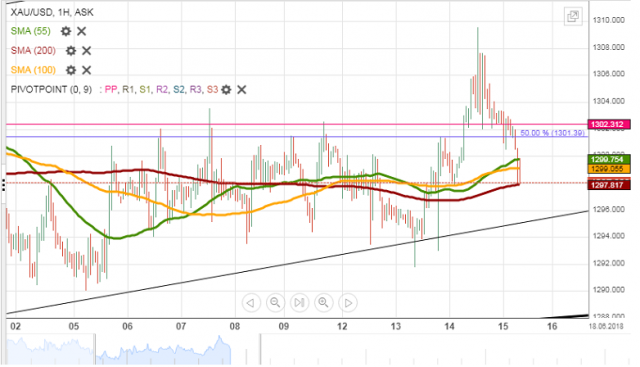The width and height of the screenshot is (640, 367).
Task: Select the XAU/USD, 1H, ASK title
Action: (x=52, y=12)
